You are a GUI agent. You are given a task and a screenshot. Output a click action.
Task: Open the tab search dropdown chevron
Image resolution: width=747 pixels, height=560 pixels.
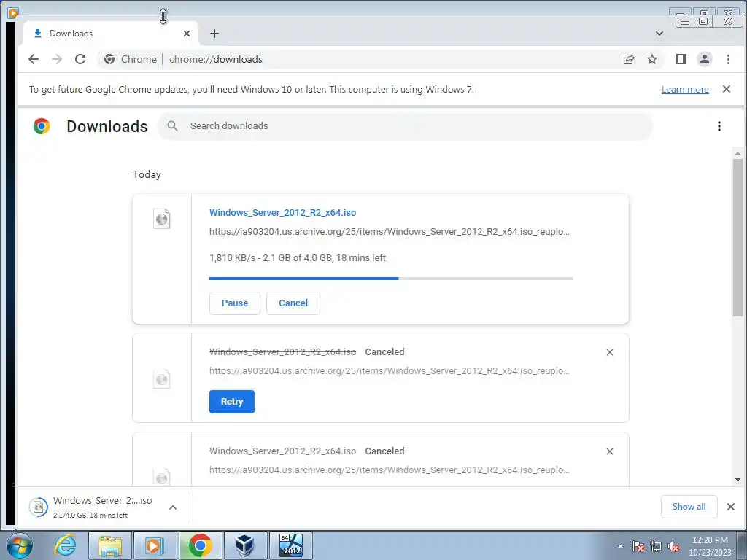pos(659,34)
